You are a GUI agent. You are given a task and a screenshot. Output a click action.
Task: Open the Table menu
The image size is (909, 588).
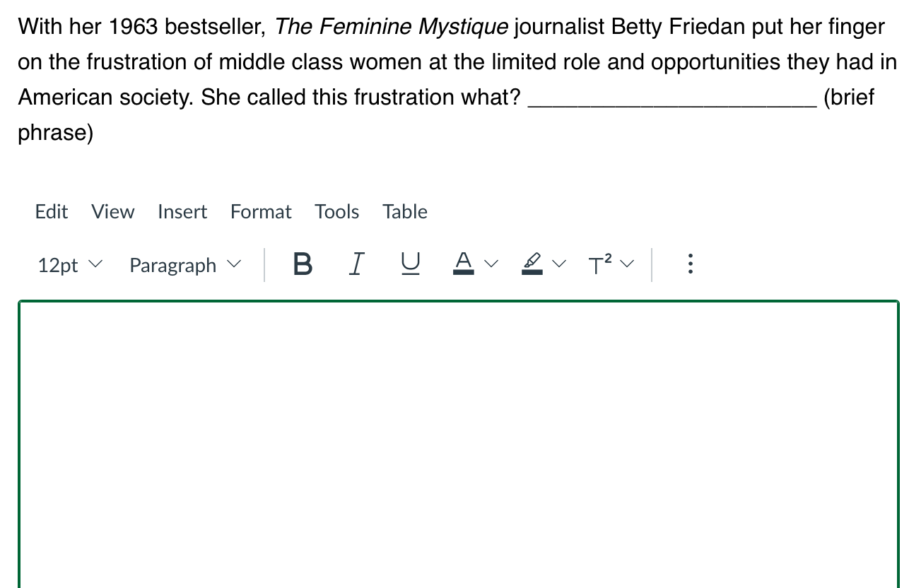click(x=404, y=211)
